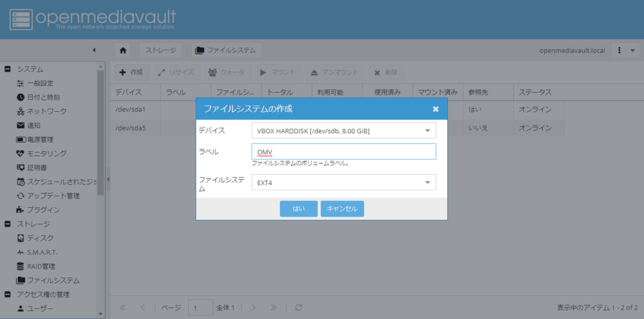Viewport: 644px width, 319px height.
Task: Open ネットワーク settings in sidebar
Action: (x=47, y=111)
